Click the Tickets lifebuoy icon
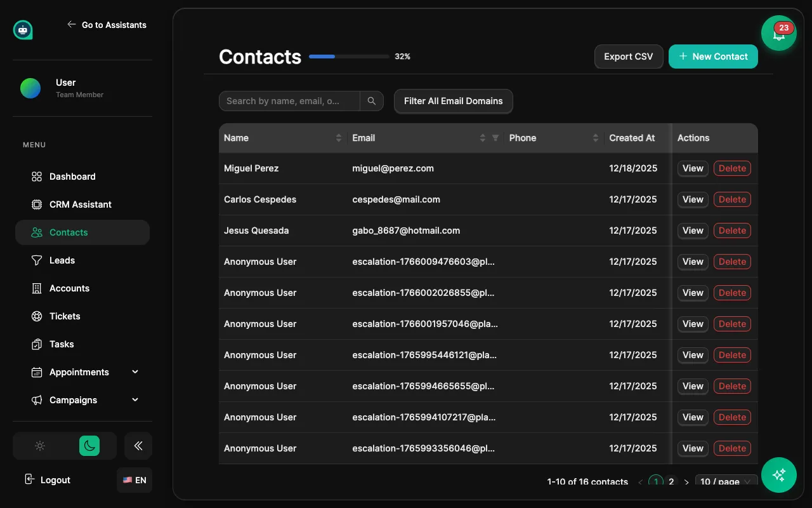Image resolution: width=812 pixels, height=508 pixels. (x=37, y=316)
